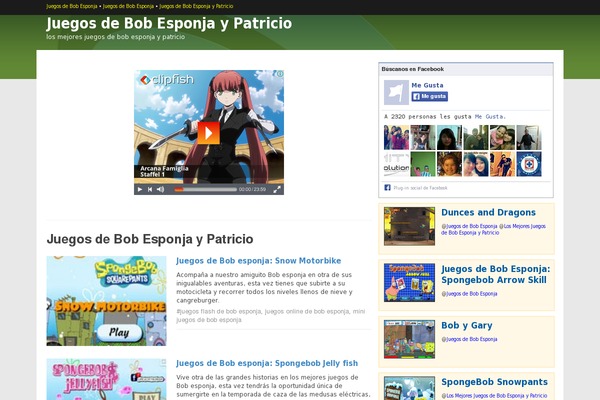Open Spongebob Jelly fish game title link
600x400 pixels.
coord(267,363)
